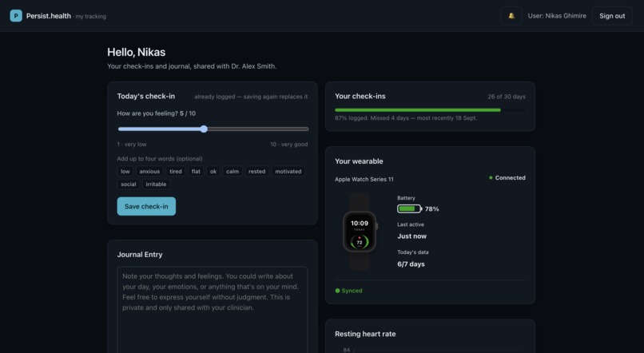
Task: Click the 'Your wearable' heading
Action: (x=359, y=161)
